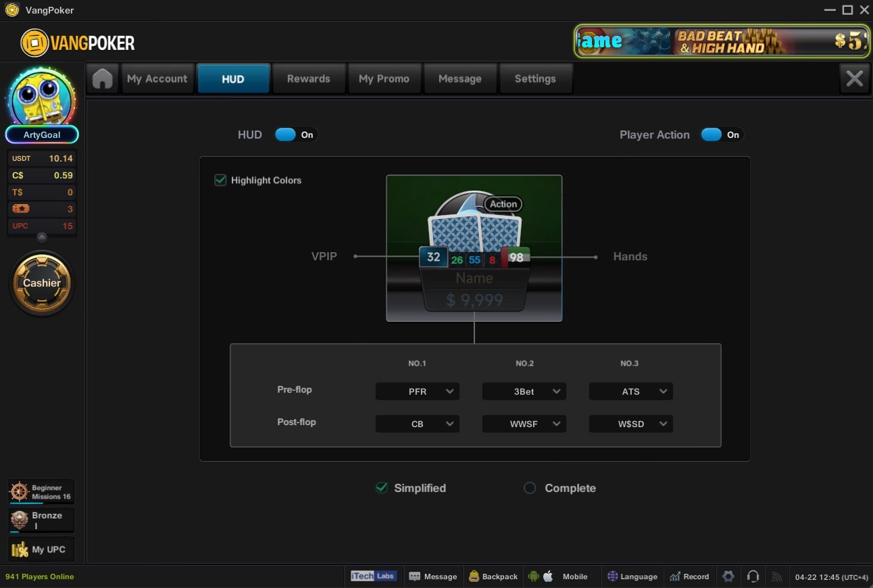
Task: Open Beginner Missions panel
Action: pyautogui.click(x=41, y=491)
